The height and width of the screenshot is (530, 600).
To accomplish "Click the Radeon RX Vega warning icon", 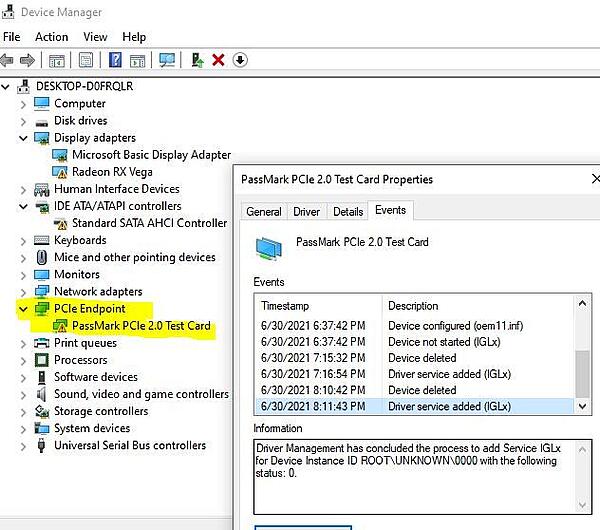I will [60, 172].
